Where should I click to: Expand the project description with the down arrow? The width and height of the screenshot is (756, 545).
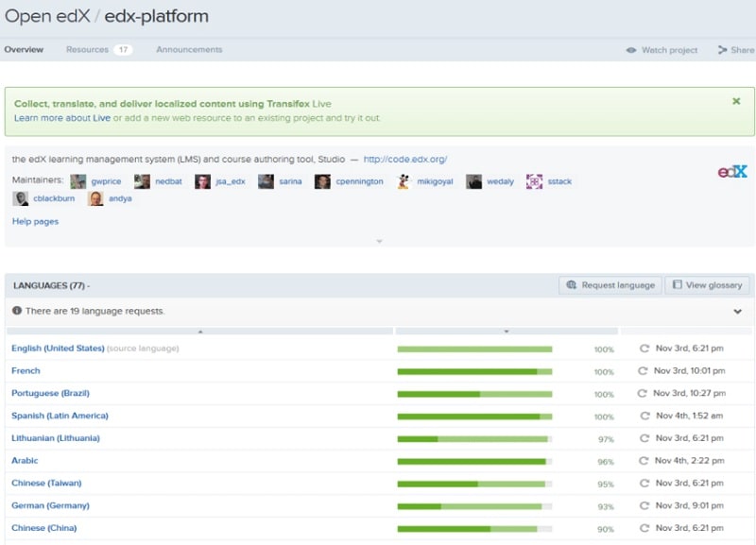(379, 241)
